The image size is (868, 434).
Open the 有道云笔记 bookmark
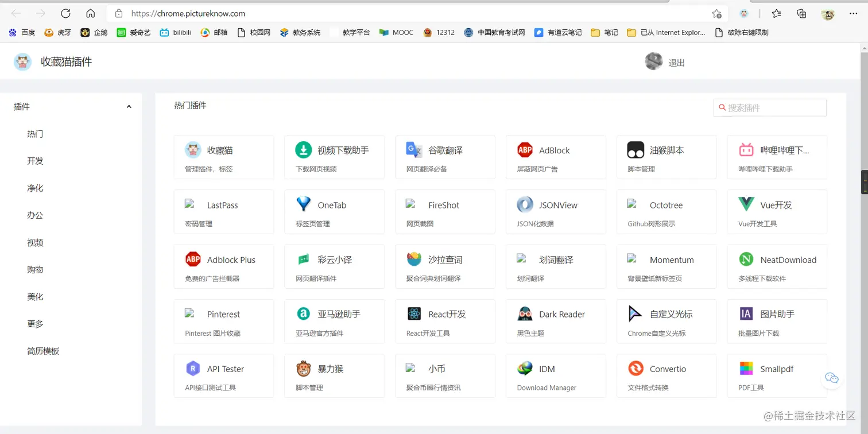(x=558, y=33)
